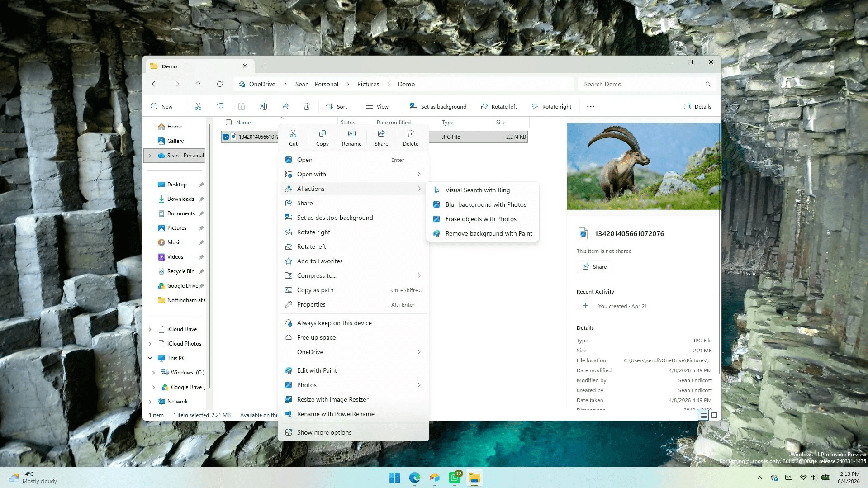
Task: Switch to details list view icon
Action: [x=703, y=415]
